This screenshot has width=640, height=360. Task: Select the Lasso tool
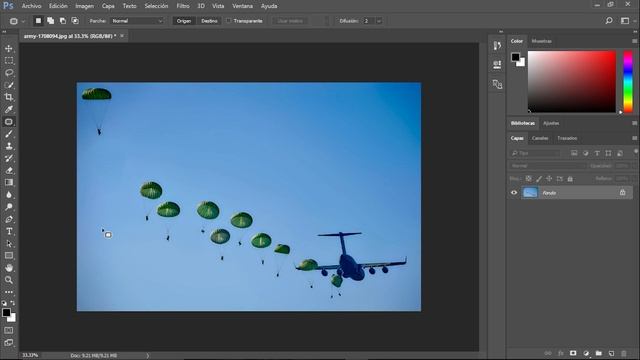9,73
